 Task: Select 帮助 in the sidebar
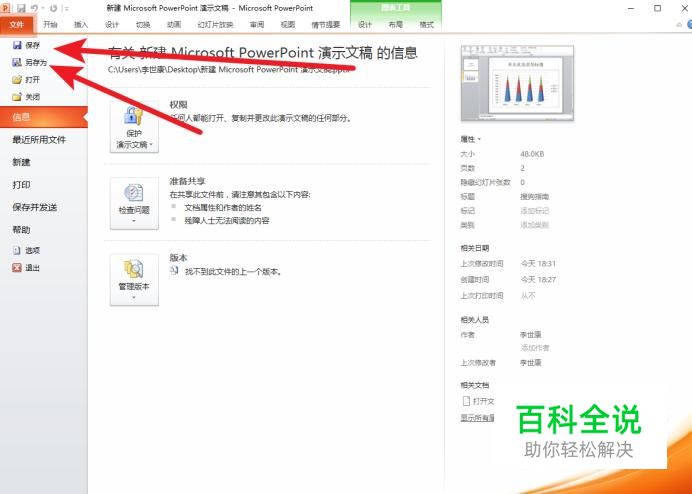[x=21, y=230]
